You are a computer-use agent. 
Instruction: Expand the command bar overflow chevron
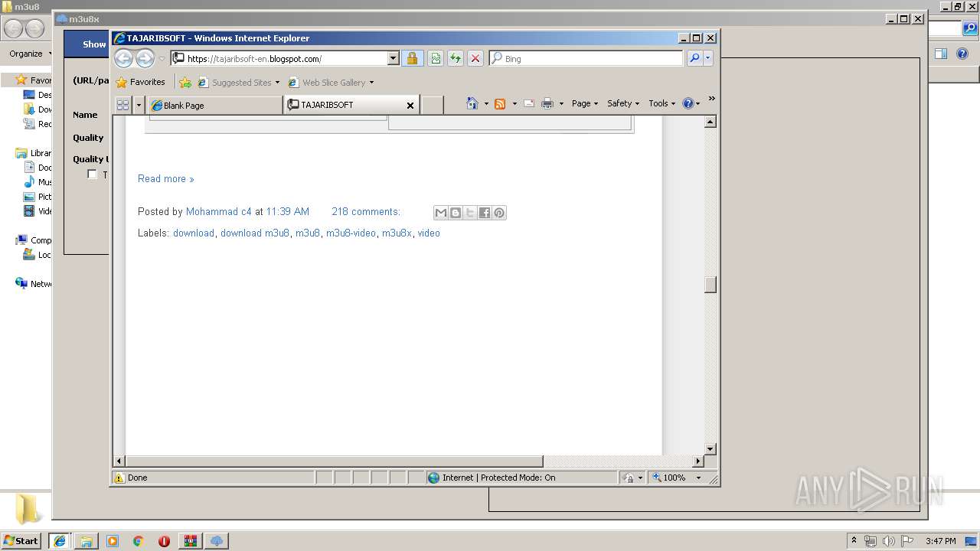[x=711, y=99]
